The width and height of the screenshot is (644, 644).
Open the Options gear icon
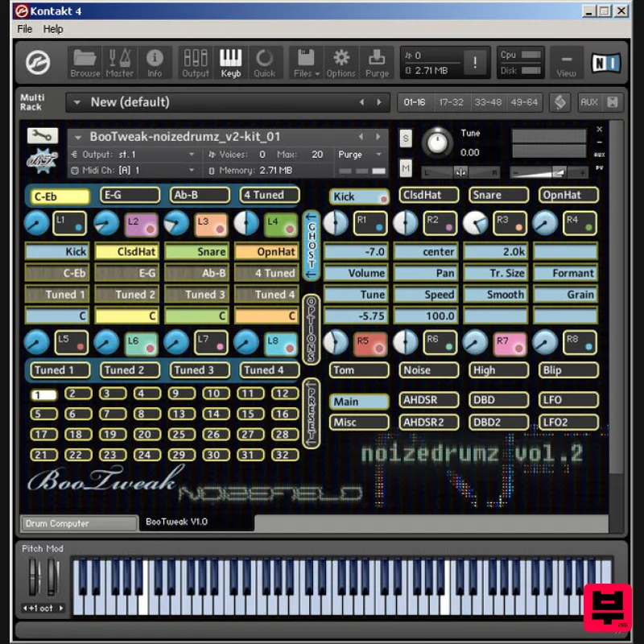point(341,63)
